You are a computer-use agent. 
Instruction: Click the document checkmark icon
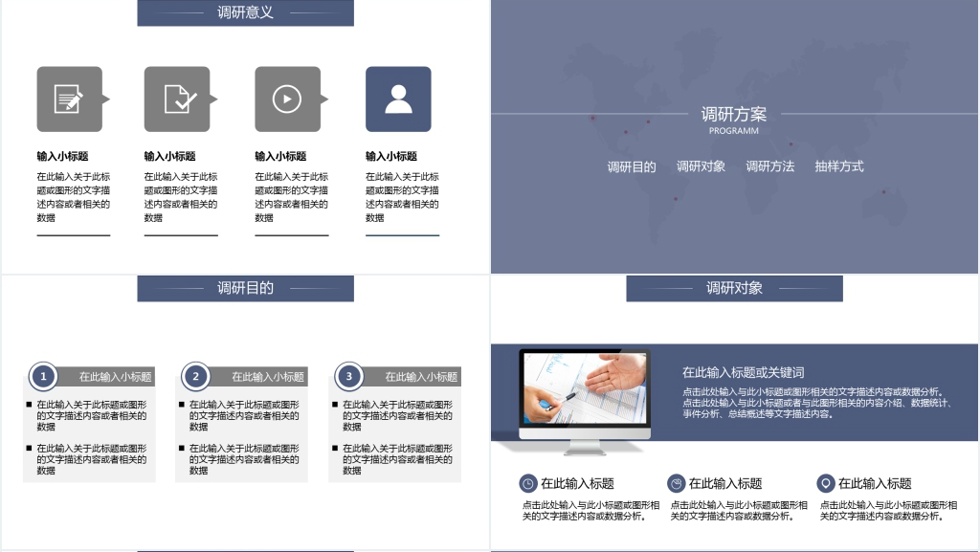click(x=178, y=99)
